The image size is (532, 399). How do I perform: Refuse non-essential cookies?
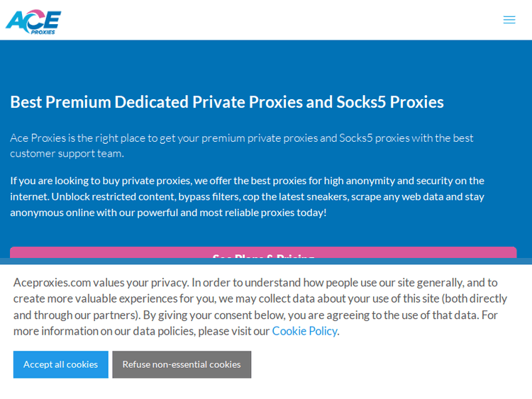(x=182, y=364)
